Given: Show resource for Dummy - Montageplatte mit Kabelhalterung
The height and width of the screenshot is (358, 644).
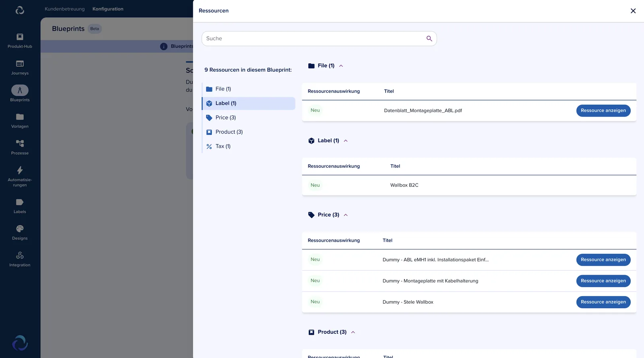Looking at the screenshot, I should pos(603,281).
